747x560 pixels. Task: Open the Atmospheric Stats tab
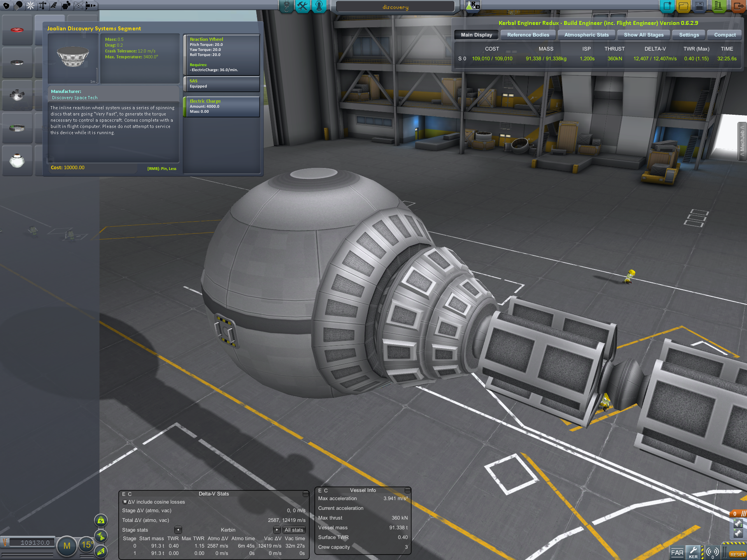pyautogui.click(x=586, y=35)
